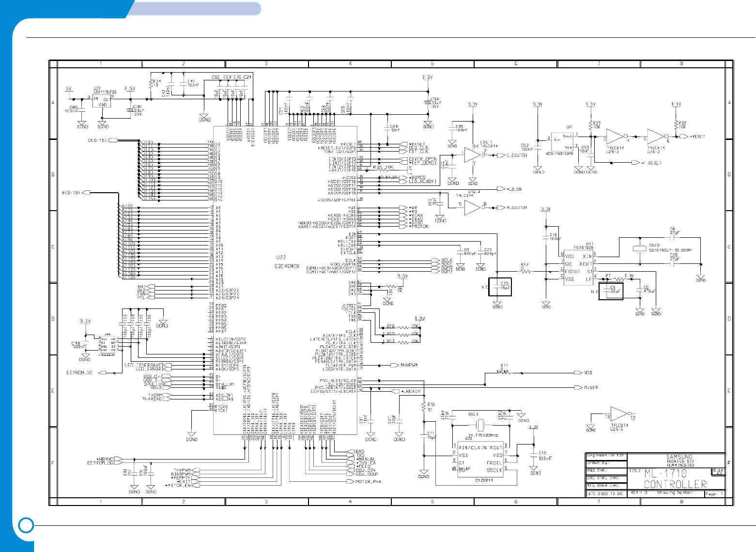
Task: Select the 2.5V power rail label
Action: [x=130, y=89]
